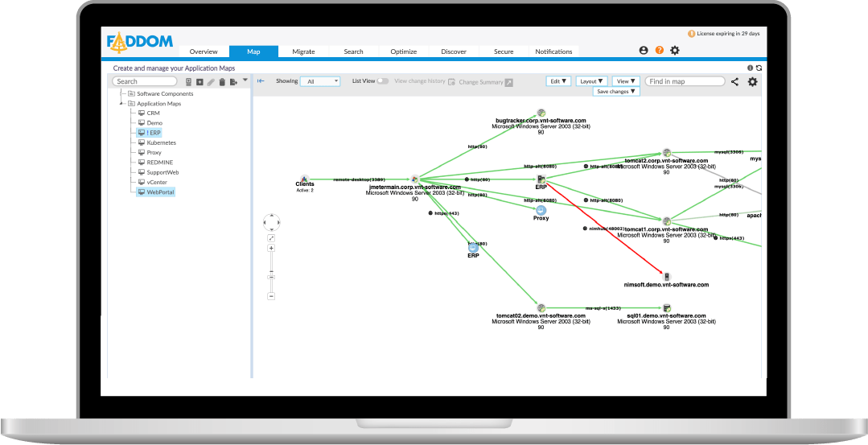This screenshot has height=445, width=868.
Task: Click Change Summary link
Action: (480, 82)
